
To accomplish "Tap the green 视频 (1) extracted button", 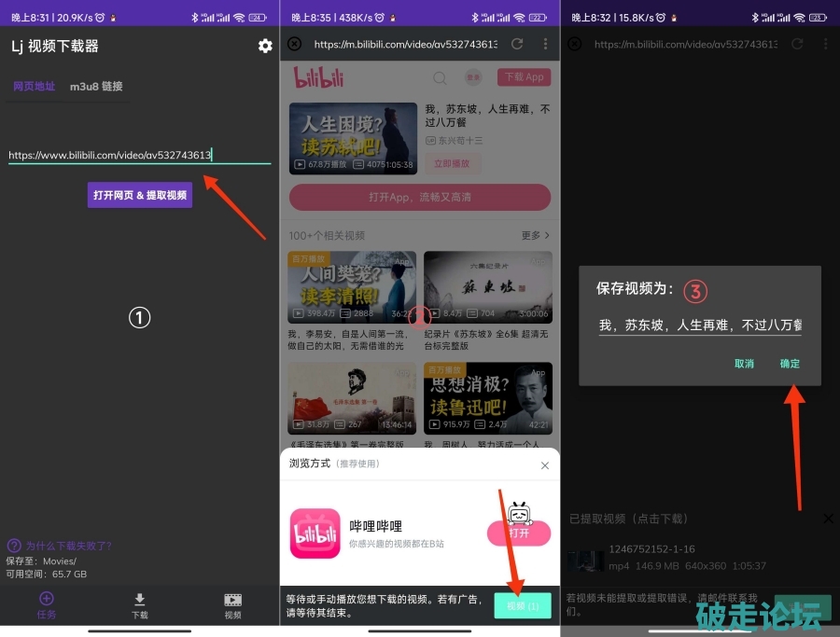I will (x=523, y=606).
